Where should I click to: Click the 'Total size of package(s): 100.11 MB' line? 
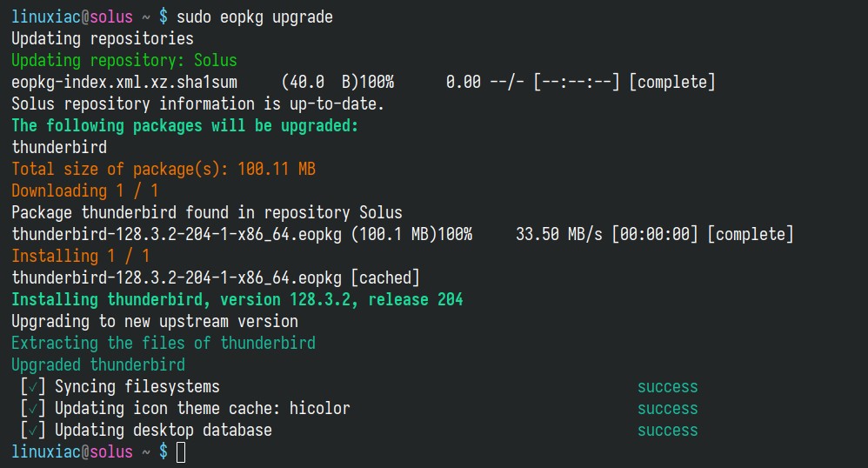164,169
